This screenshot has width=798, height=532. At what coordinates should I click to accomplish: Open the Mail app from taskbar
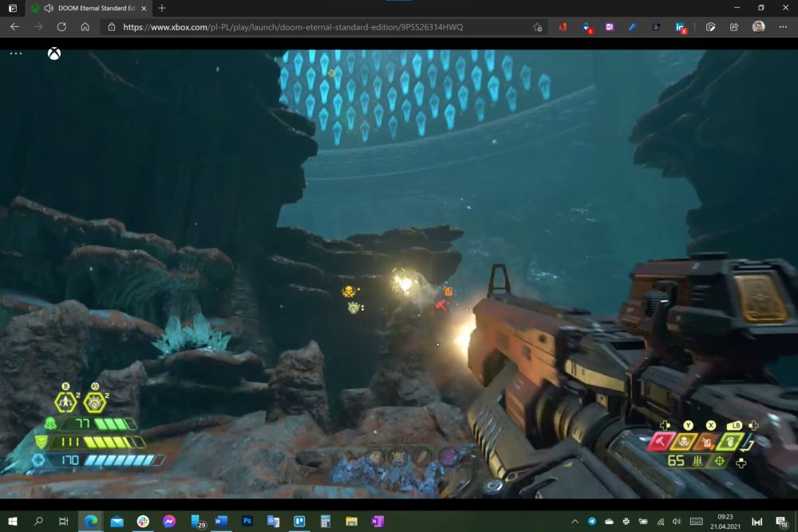117,522
